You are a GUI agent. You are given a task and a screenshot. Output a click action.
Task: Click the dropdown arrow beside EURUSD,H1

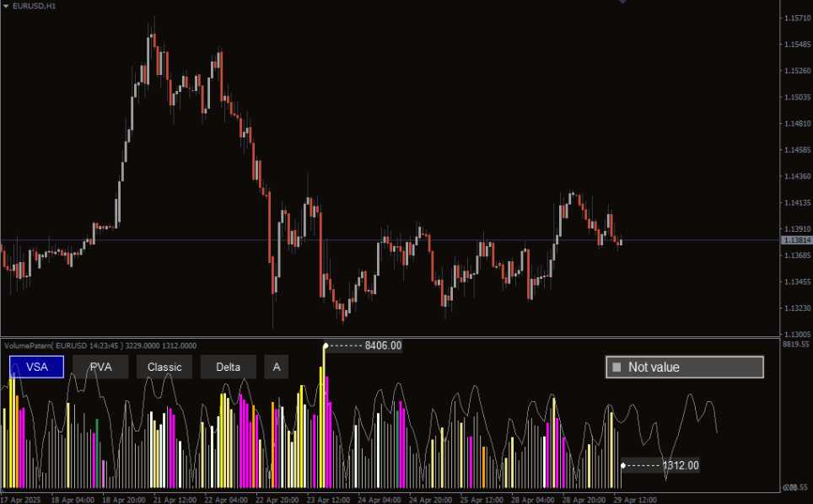click(6, 6)
